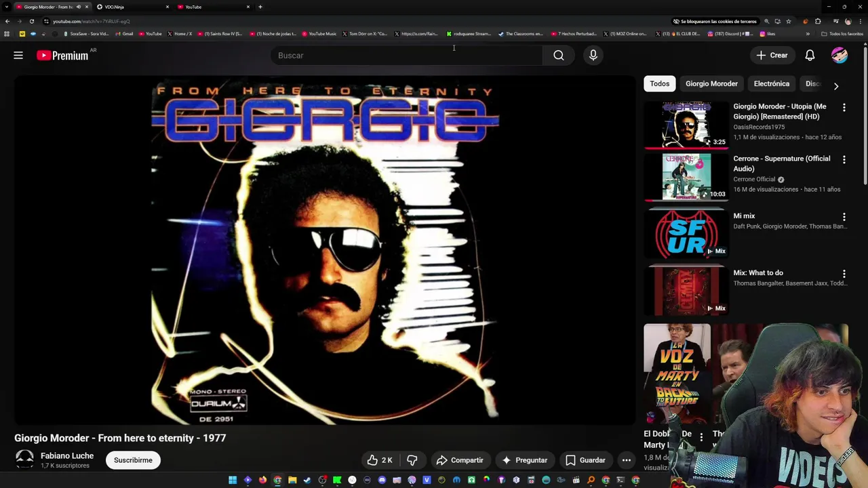Click the Compartir share button
The image size is (868, 488).
pyautogui.click(x=460, y=460)
